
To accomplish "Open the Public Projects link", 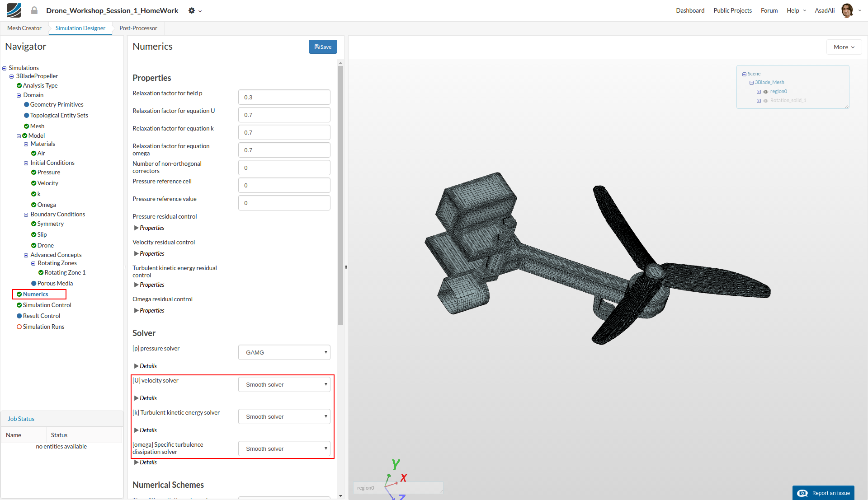I will pos(732,10).
